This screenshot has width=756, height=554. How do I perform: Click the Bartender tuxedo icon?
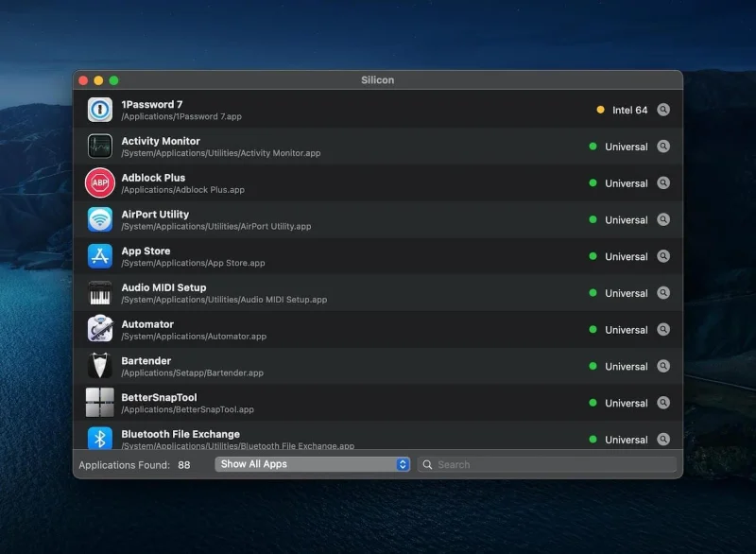100,366
